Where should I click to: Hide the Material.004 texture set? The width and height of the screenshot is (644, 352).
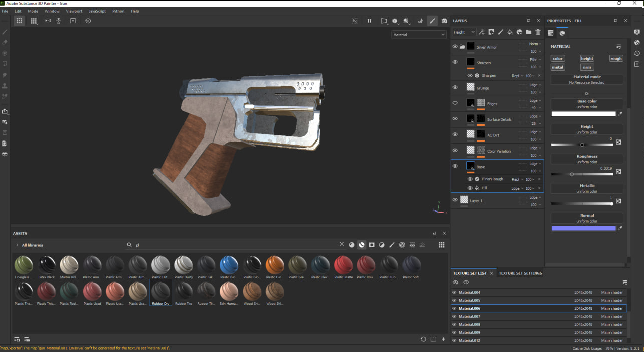click(x=454, y=292)
